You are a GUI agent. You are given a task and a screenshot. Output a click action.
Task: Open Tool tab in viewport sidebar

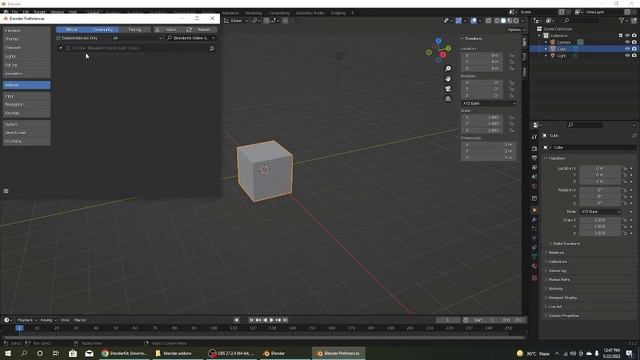(524, 56)
